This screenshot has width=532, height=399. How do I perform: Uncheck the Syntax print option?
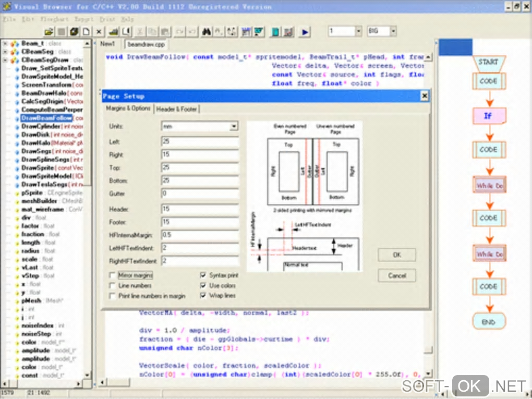[x=203, y=275]
